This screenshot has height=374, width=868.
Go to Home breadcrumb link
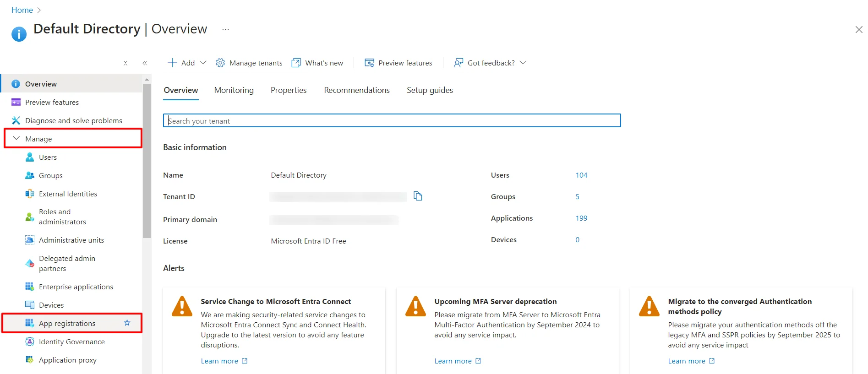click(x=22, y=10)
